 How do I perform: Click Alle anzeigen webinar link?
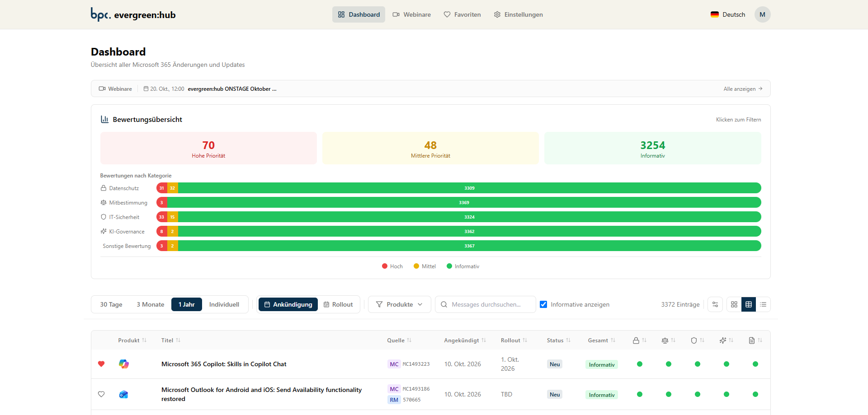(x=743, y=89)
